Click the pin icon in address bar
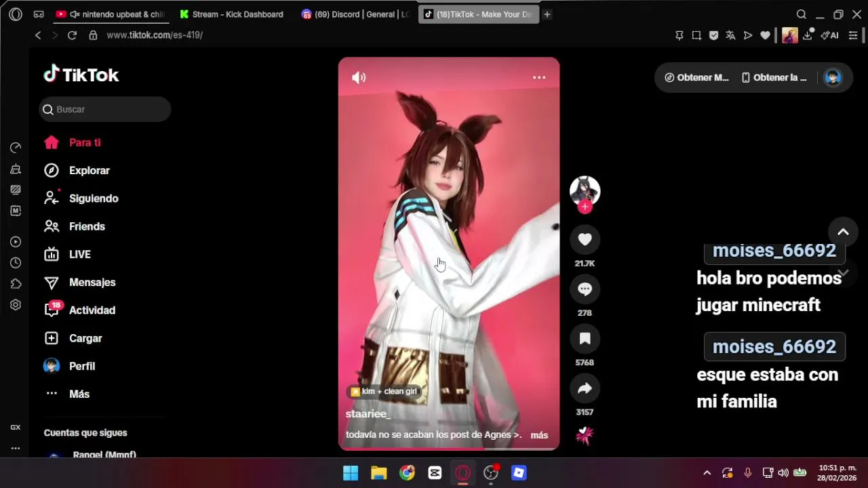 679,35
